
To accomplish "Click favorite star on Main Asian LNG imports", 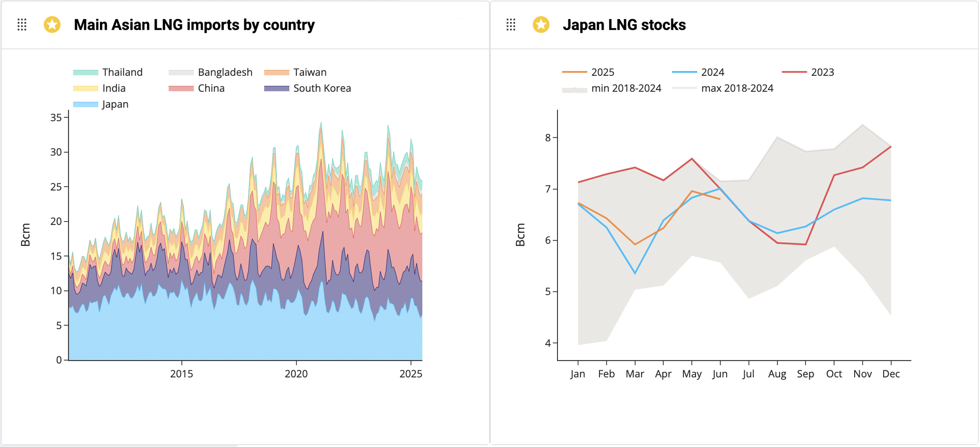I will tap(52, 25).
